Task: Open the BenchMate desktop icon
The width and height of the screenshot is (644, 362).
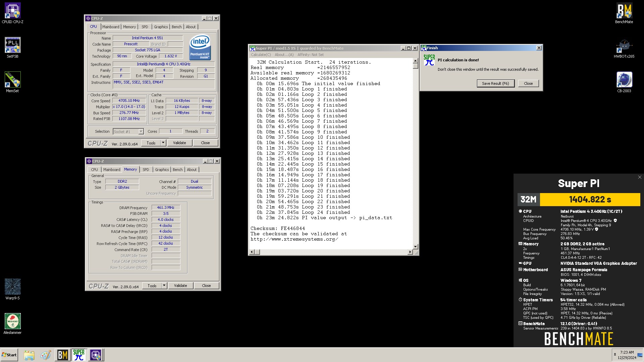Action: (624, 13)
